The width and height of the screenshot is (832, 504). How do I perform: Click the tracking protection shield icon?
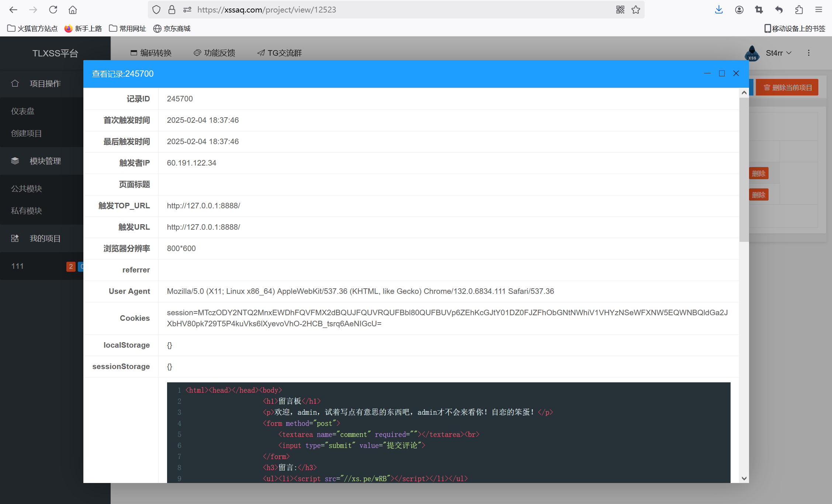coord(156,10)
